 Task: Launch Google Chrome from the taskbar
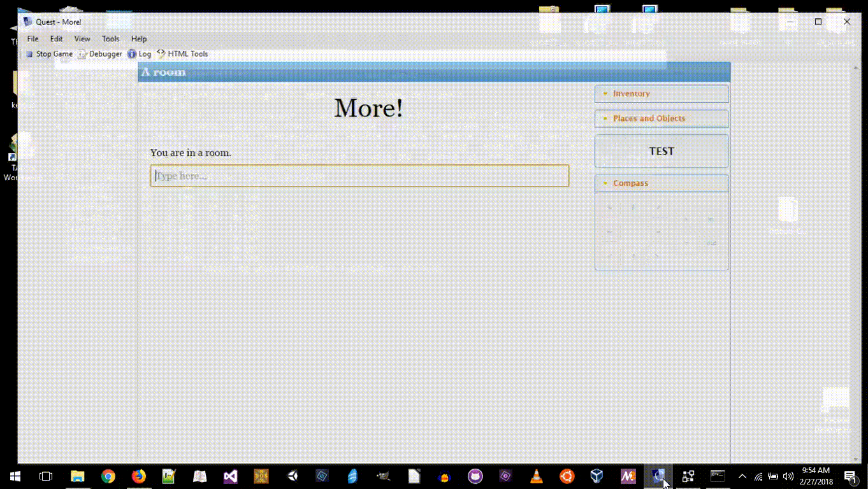click(x=108, y=476)
